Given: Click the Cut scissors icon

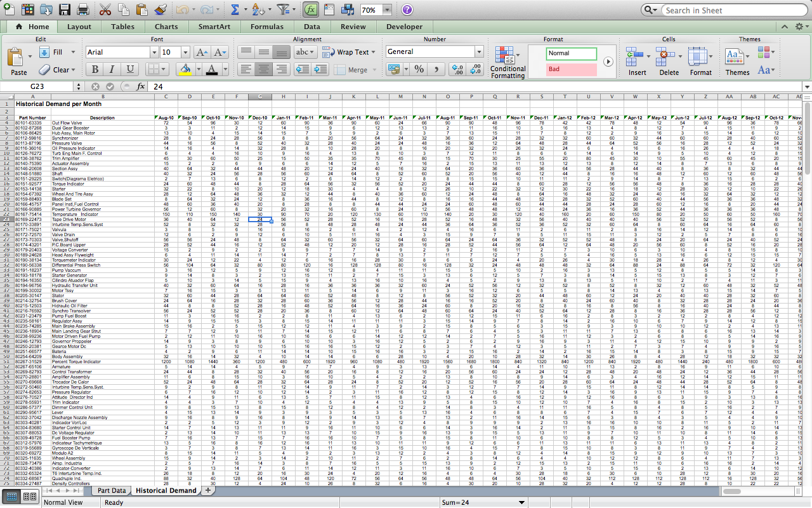Looking at the screenshot, I should (x=105, y=10).
